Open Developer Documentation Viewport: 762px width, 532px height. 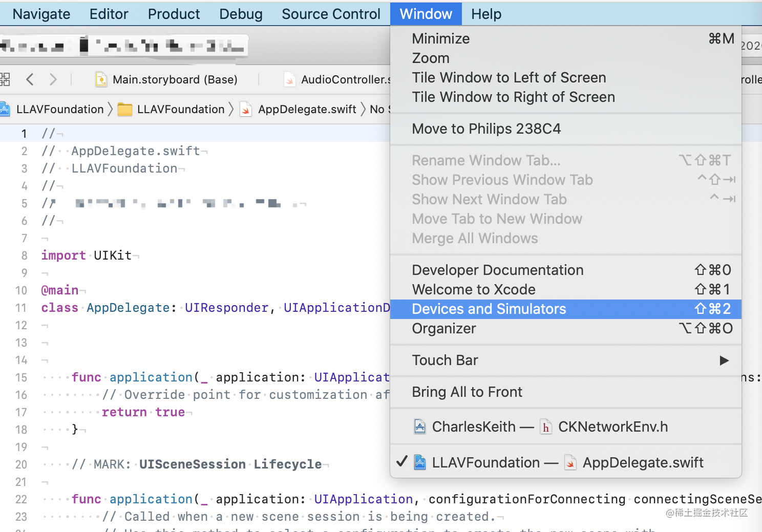pos(566,270)
